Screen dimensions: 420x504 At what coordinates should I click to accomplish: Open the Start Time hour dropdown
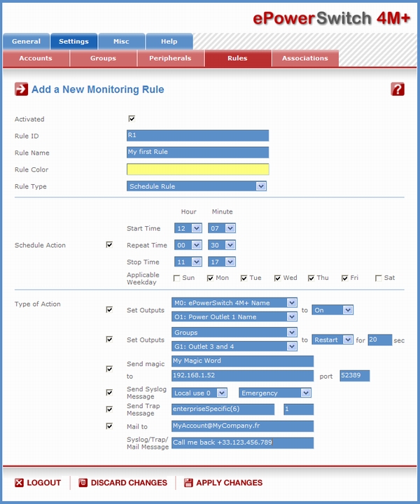pos(188,228)
